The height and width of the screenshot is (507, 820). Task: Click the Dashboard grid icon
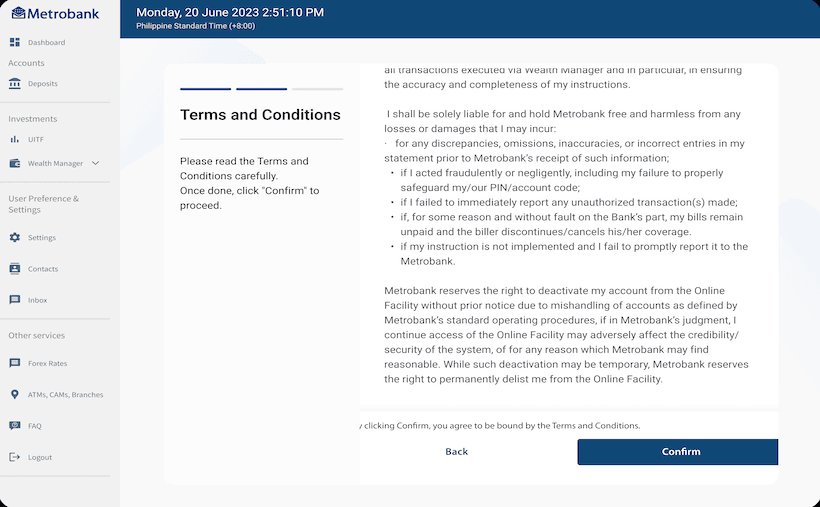click(x=15, y=42)
